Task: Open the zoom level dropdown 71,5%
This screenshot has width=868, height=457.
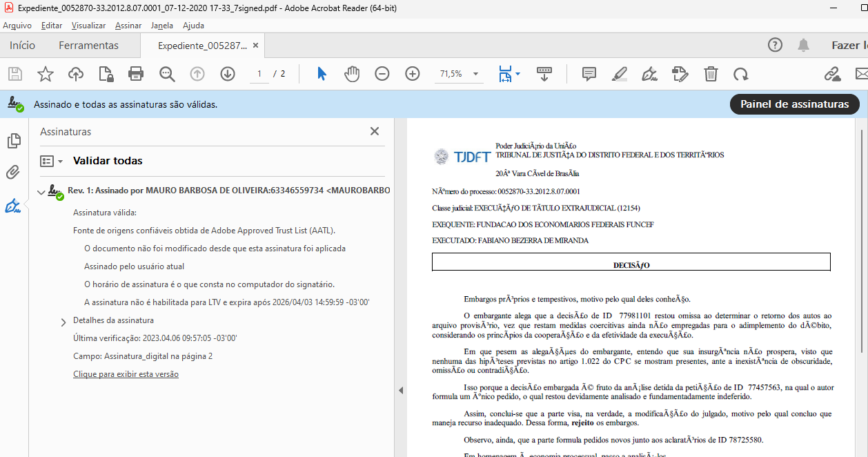Action: point(459,74)
